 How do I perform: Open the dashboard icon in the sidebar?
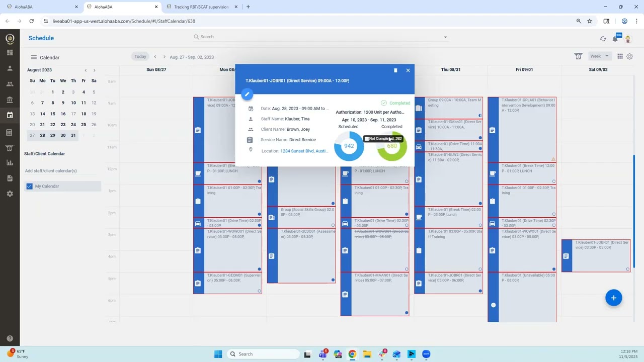tap(10, 53)
